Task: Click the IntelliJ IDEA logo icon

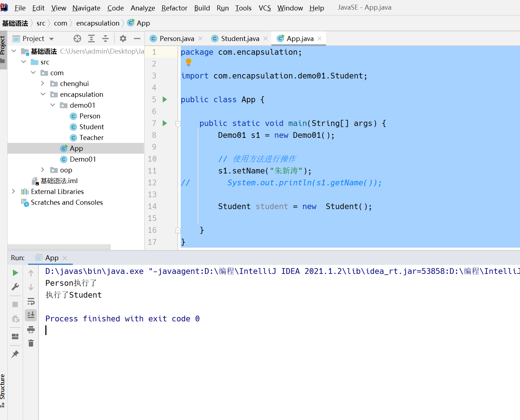Action: [4, 8]
